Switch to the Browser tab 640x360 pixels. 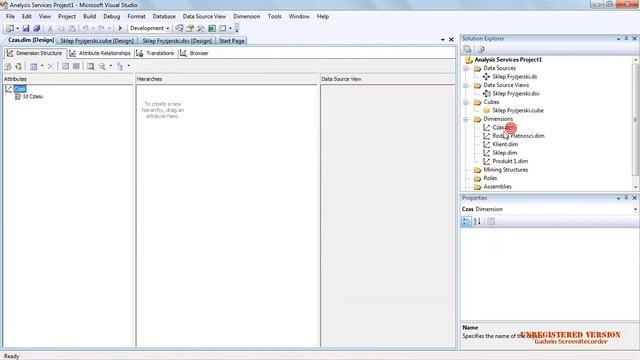(x=194, y=53)
